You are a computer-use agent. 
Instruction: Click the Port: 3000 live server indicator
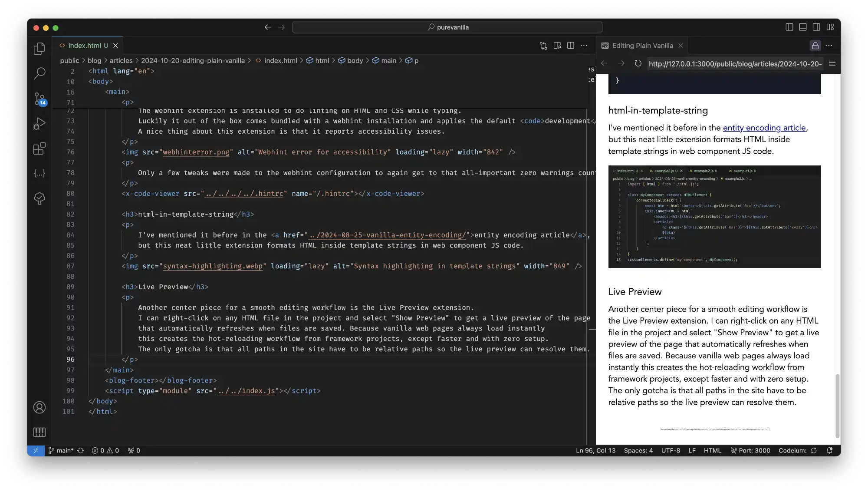pyautogui.click(x=750, y=450)
